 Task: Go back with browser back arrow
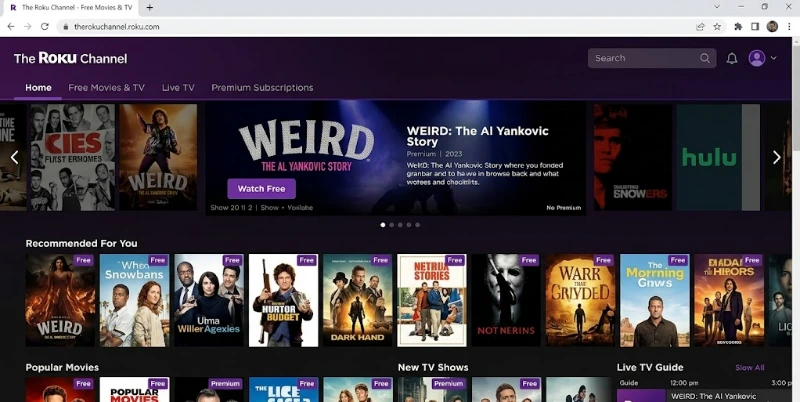(x=11, y=27)
